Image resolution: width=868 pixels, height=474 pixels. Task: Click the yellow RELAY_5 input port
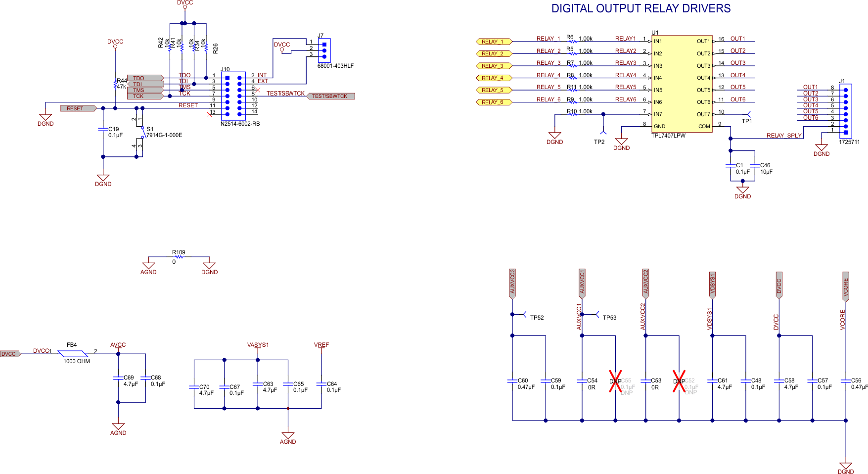point(494,90)
